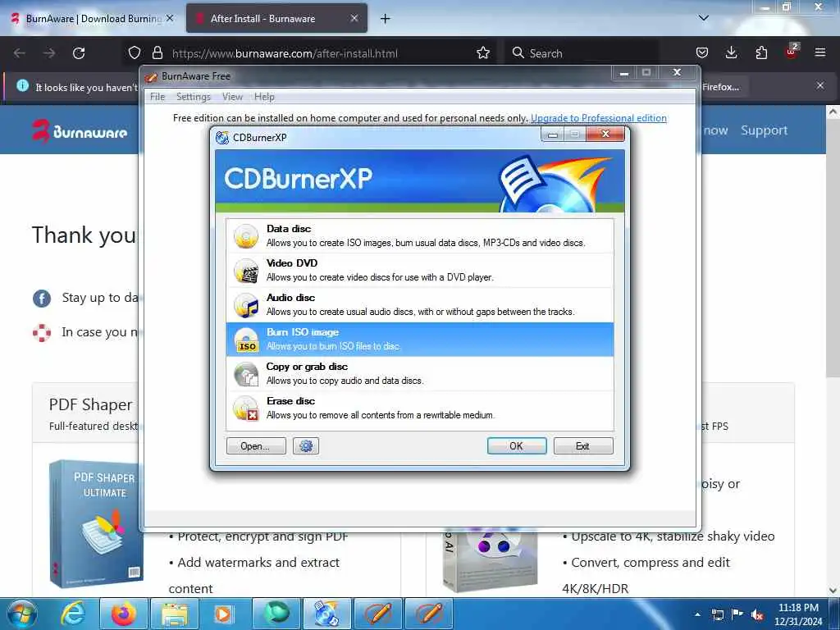Click the Exit button in CDBurnerXP
This screenshot has width=840, height=630.
(x=583, y=445)
